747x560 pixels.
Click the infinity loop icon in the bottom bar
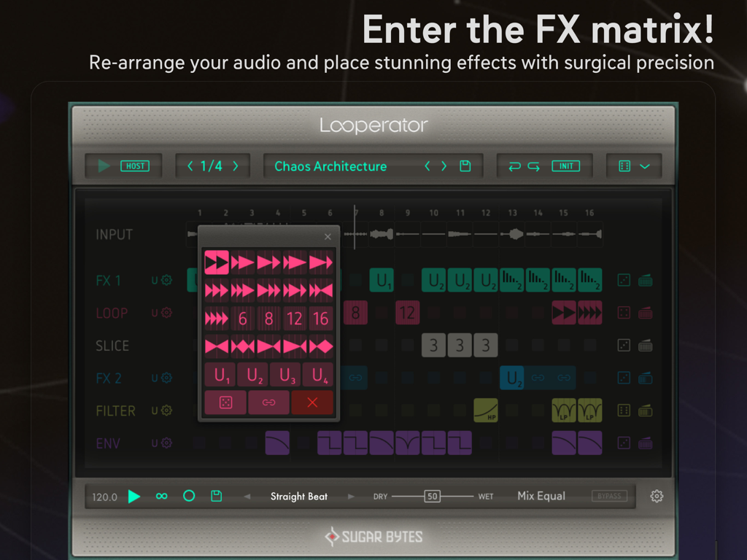(x=162, y=496)
